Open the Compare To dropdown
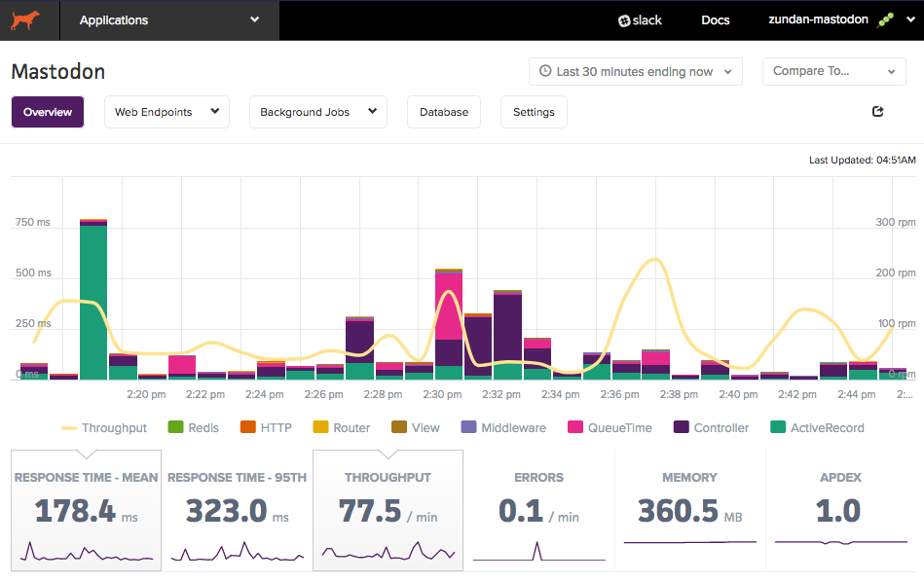This screenshot has width=924, height=582. [833, 71]
